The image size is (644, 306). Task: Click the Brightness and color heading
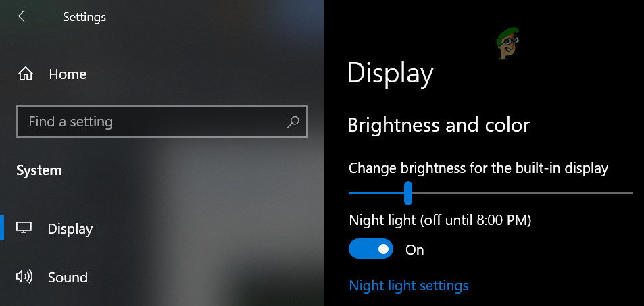coord(438,125)
